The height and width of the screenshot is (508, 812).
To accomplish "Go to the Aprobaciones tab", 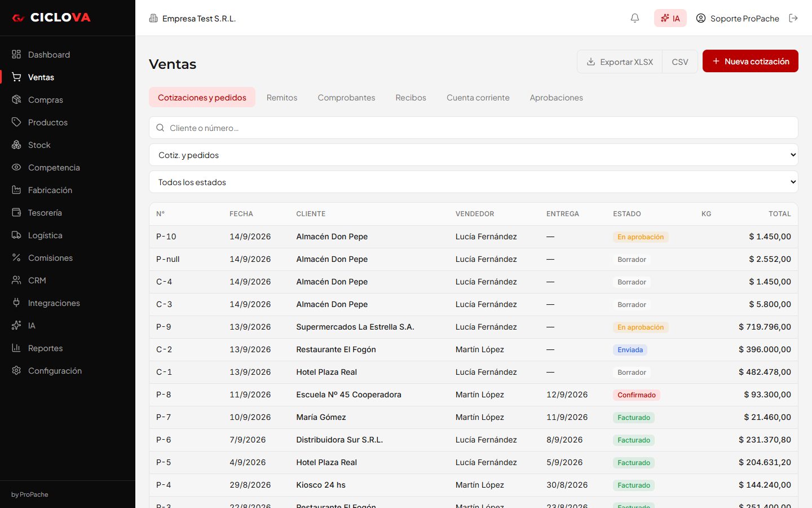I will (557, 97).
